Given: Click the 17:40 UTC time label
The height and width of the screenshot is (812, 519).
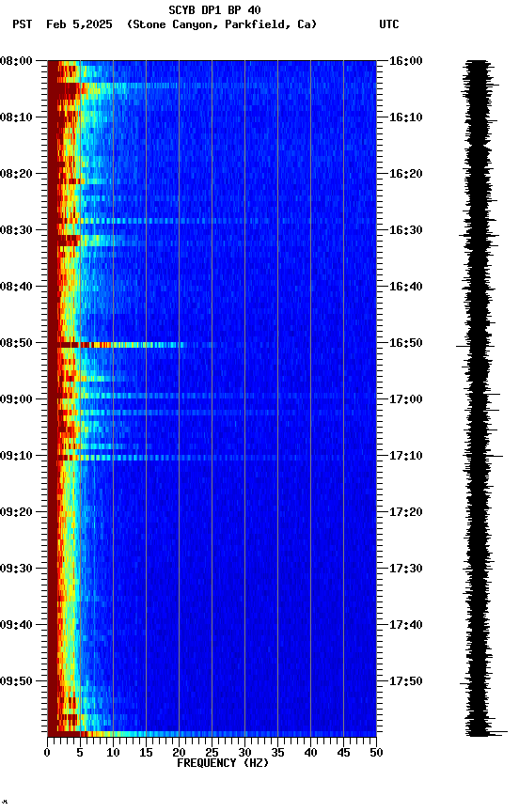Looking at the screenshot, I should (x=405, y=625).
